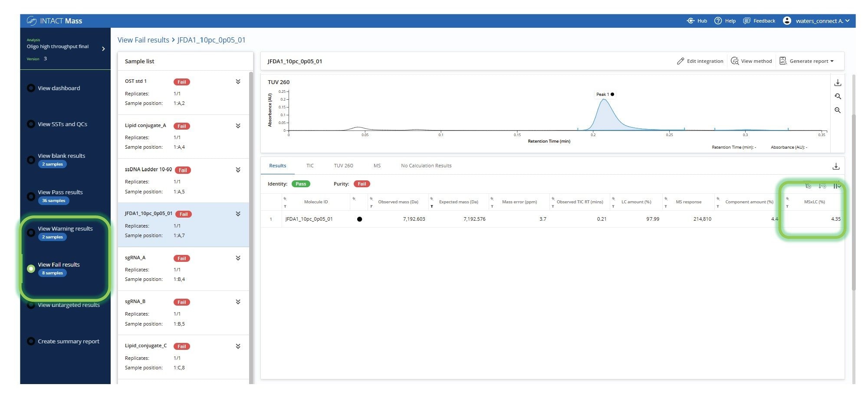
Task: Expand the sgRNA_A sample details
Action: point(238,258)
